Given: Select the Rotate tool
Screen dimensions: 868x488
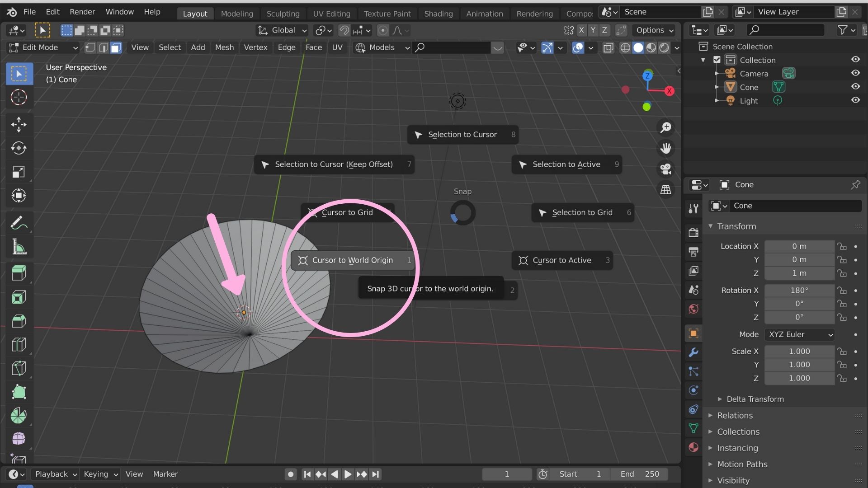Looking at the screenshot, I should [x=19, y=148].
